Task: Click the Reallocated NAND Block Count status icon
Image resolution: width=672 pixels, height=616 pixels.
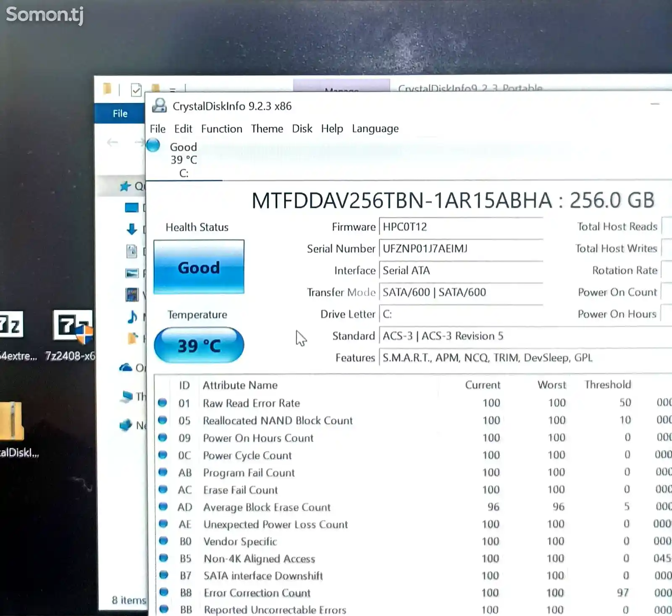Action: coord(163,420)
